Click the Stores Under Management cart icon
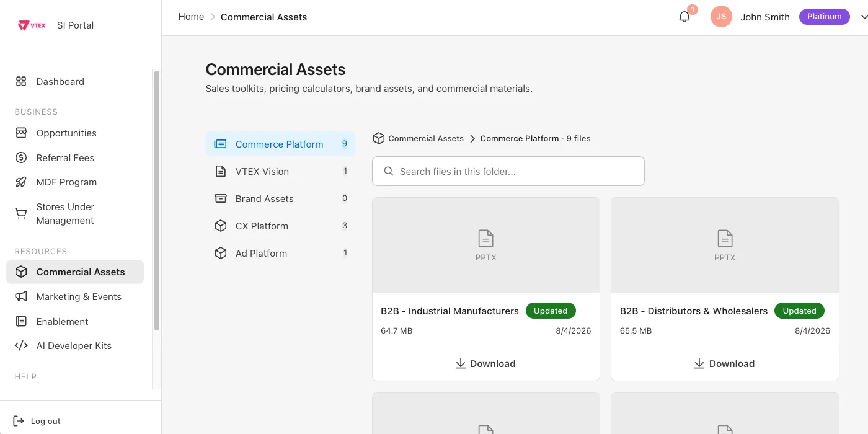The height and width of the screenshot is (434, 868). [21, 213]
